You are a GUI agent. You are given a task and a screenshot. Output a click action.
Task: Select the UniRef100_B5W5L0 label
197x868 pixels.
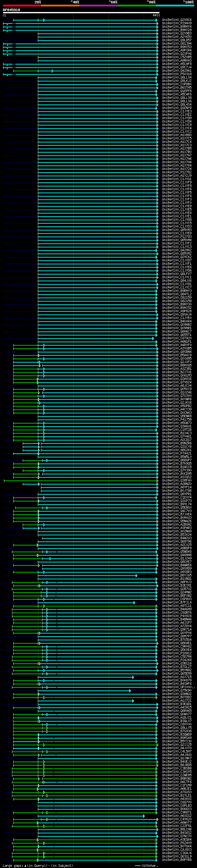tap(177, 457)
